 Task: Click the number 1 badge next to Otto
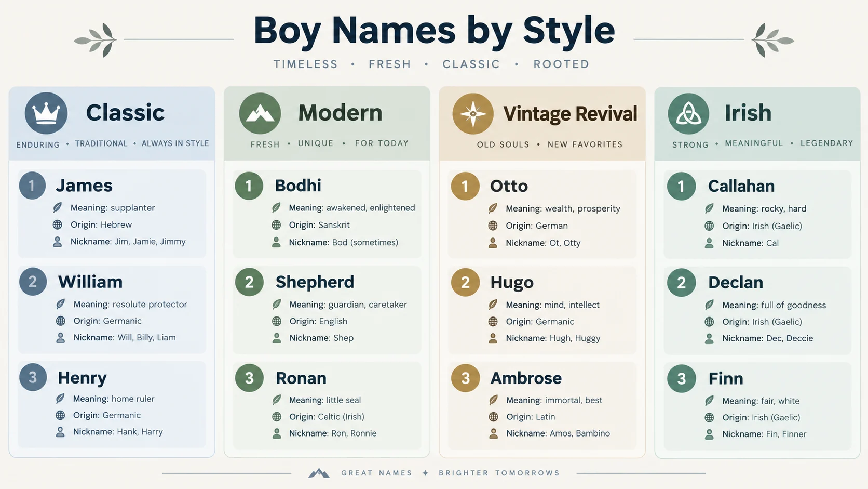465,186
